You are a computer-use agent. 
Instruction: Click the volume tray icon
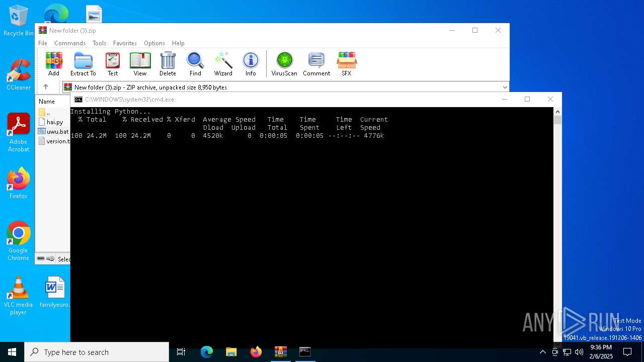579,352
